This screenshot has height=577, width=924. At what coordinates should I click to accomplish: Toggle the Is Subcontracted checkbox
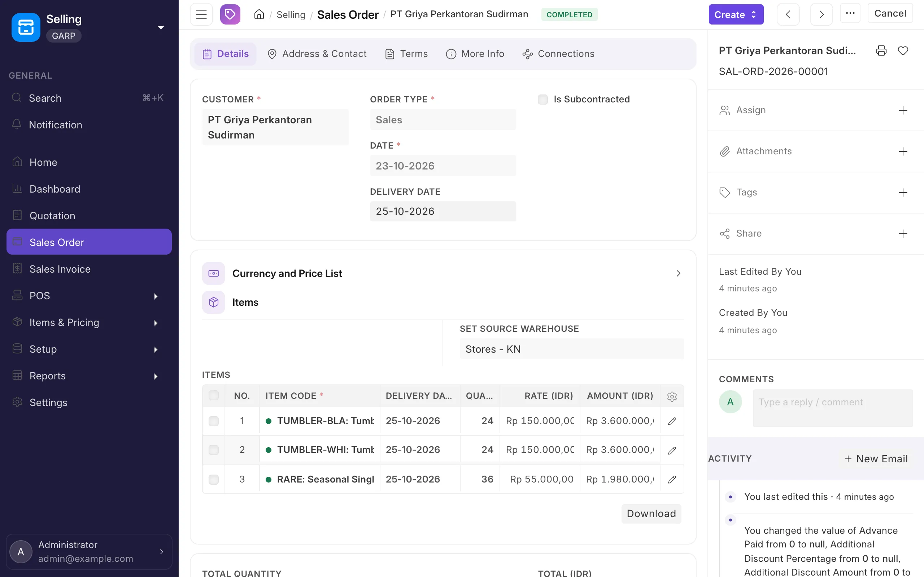pyautogui.click(x=542, y=100)
